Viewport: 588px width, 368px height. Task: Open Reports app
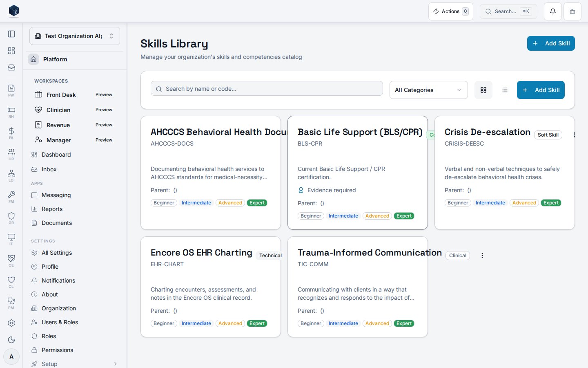click(75, 209)
